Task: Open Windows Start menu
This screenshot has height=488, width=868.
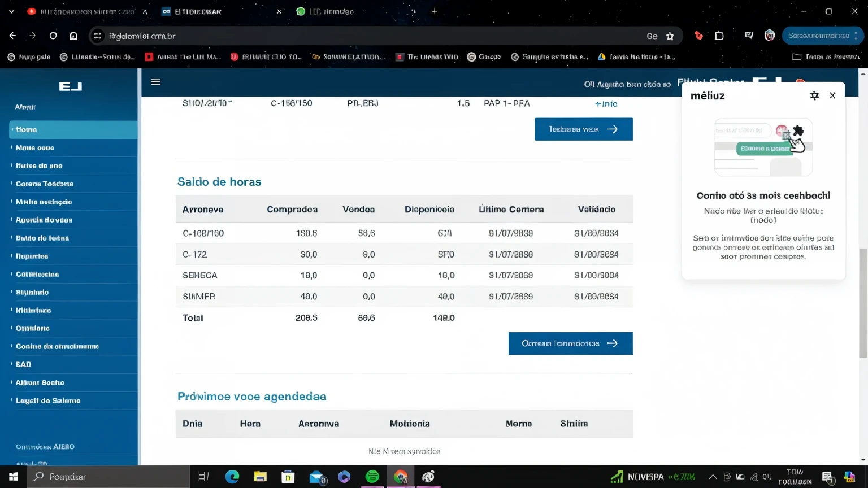Action: [14, 477]
